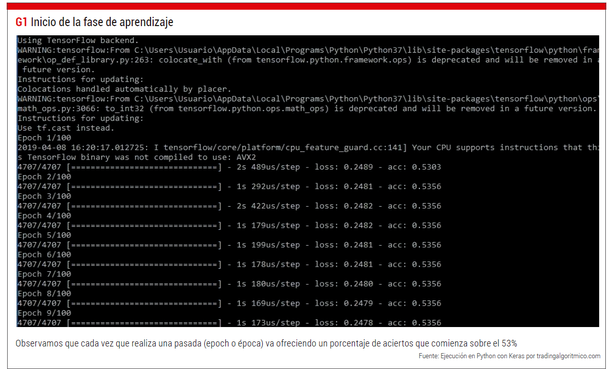Click the Epoch 1 progress bar
613x369 pixels.
(144, 167)
